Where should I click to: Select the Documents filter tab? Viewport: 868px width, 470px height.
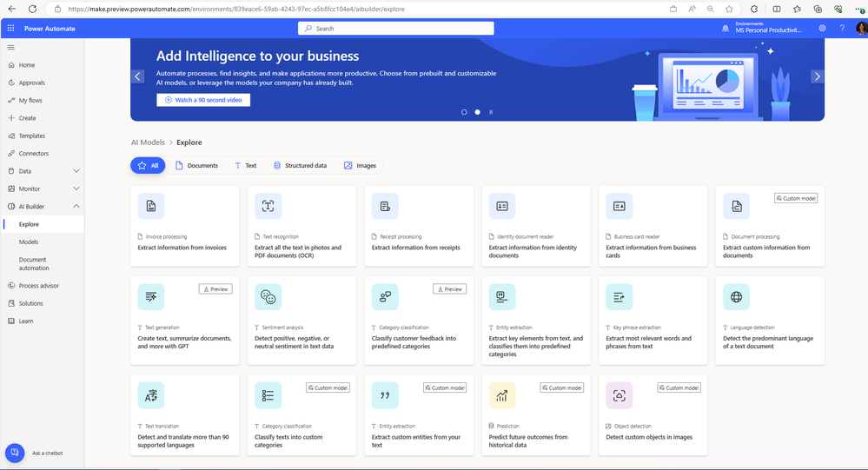196,166
